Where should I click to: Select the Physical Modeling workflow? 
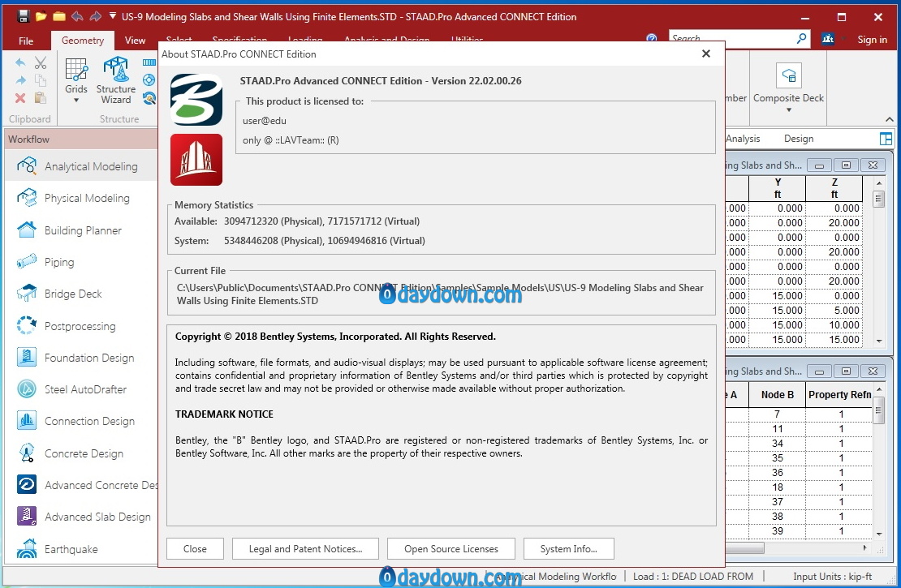click(x=80, y=198)
